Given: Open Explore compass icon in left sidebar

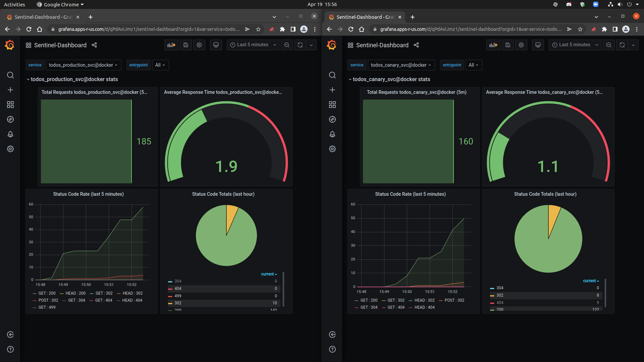Looking at the screenshot, I should pyautogui.click(x=10, y=119).
